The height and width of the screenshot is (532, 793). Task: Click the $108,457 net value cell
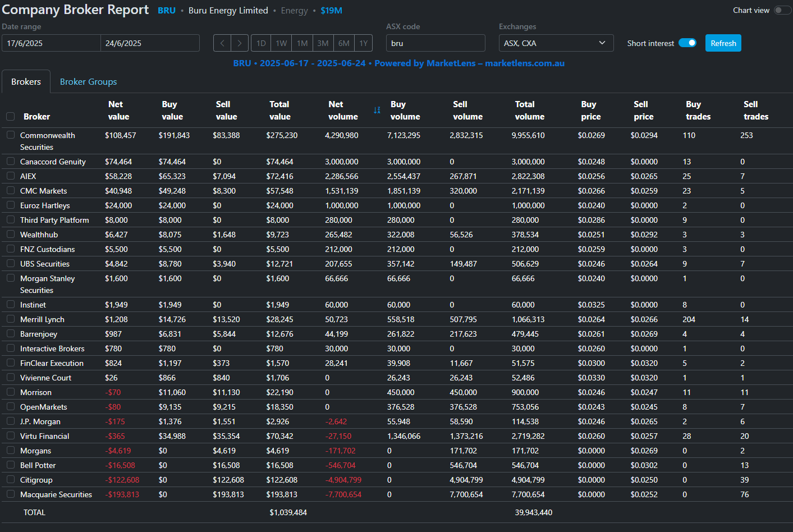click(x=121, y=135)
